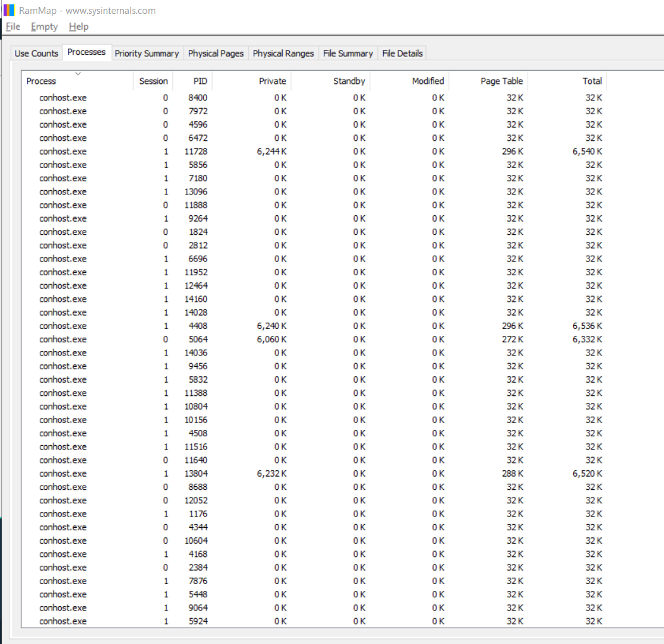Click Page Table value 288 K
This screenshot has height=644, width=664.
coord(513,474)
